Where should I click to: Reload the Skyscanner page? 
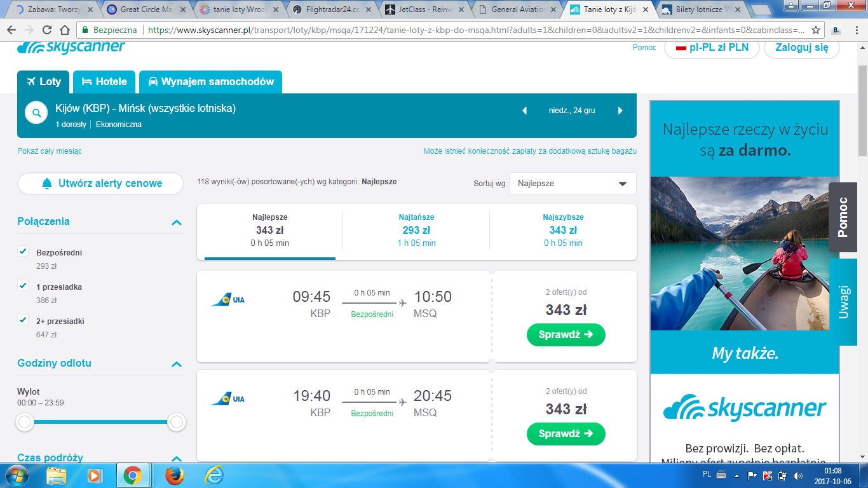(x=46, y=30)
